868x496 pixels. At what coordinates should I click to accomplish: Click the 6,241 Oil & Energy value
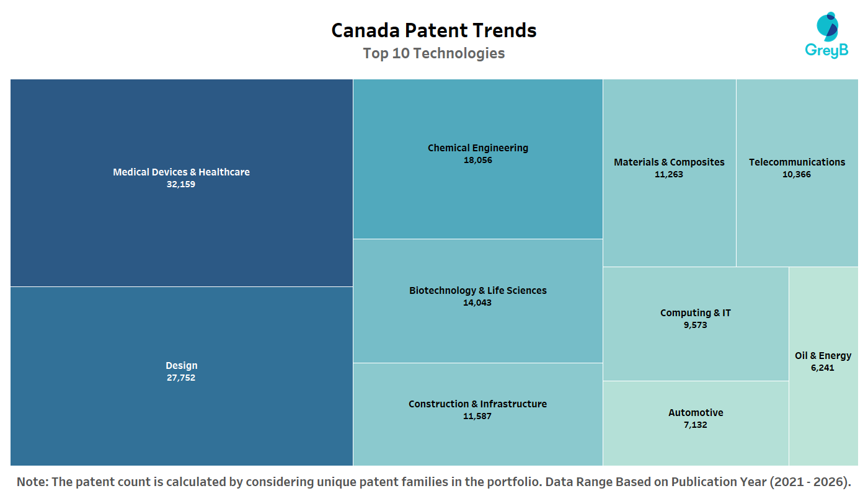[x=823, y=368]
